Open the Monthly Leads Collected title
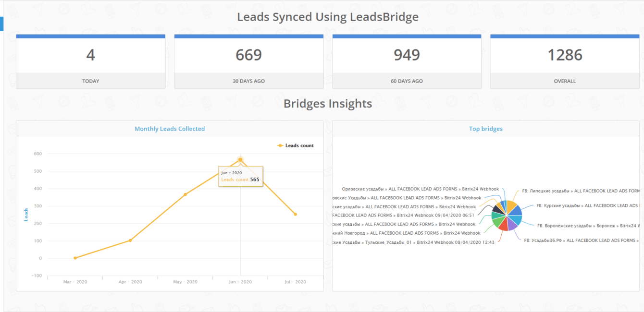644x312 pixels. (170, 129)
